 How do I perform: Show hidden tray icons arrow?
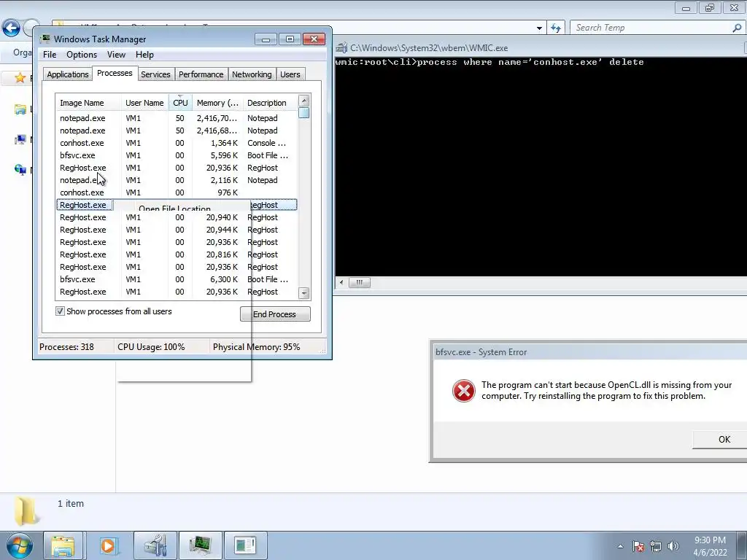pyautogui.click(x=620, y=546)
